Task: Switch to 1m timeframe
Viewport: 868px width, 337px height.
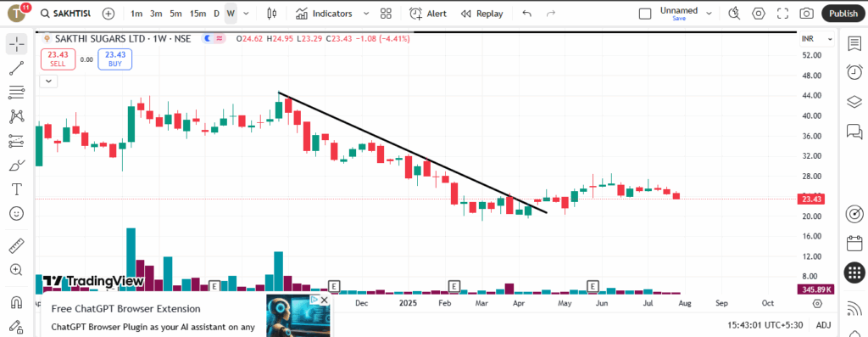Action: (136, 14)
